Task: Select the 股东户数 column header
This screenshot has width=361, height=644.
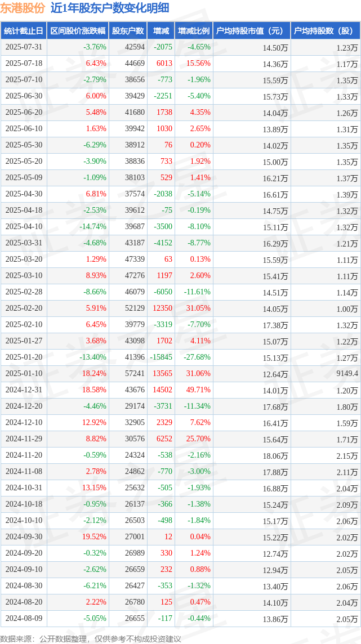Action: (x=128, y=31)
